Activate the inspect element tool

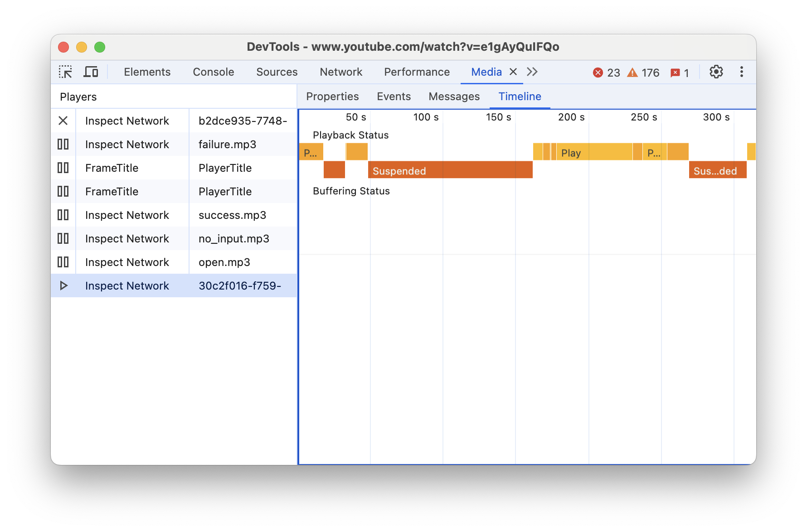[66, 72]
